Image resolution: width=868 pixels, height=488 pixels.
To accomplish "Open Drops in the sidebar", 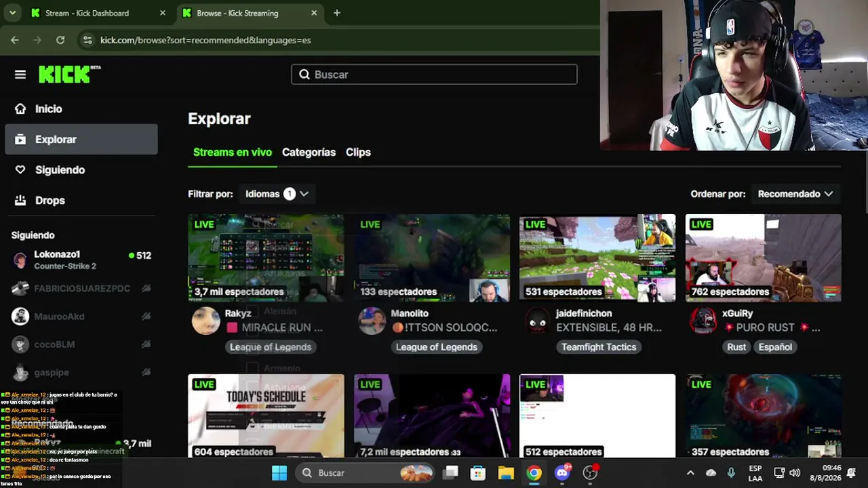I will [81, 200].
